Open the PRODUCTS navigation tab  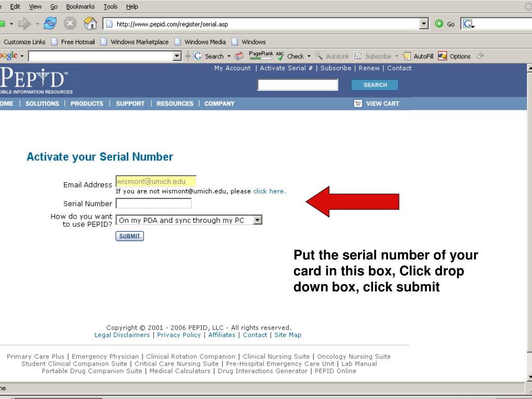pyautogui.click(x=87, y=103)
